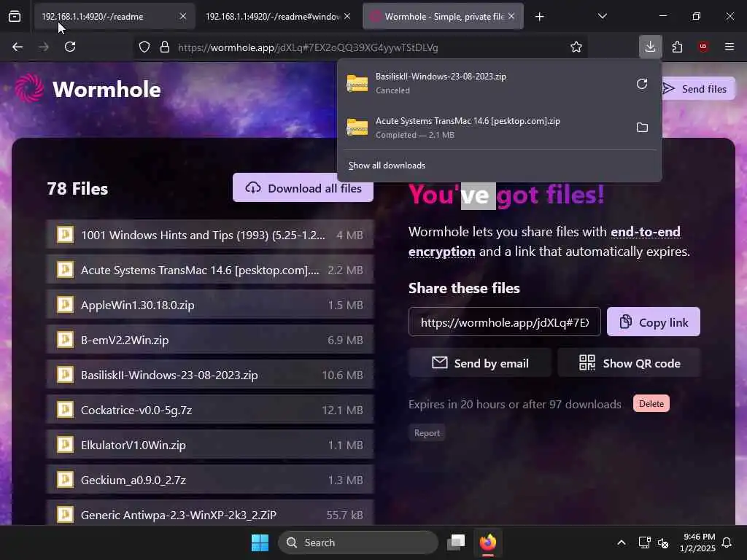Download Geckium_a0.9.0_2.7z

coord(210,480)
